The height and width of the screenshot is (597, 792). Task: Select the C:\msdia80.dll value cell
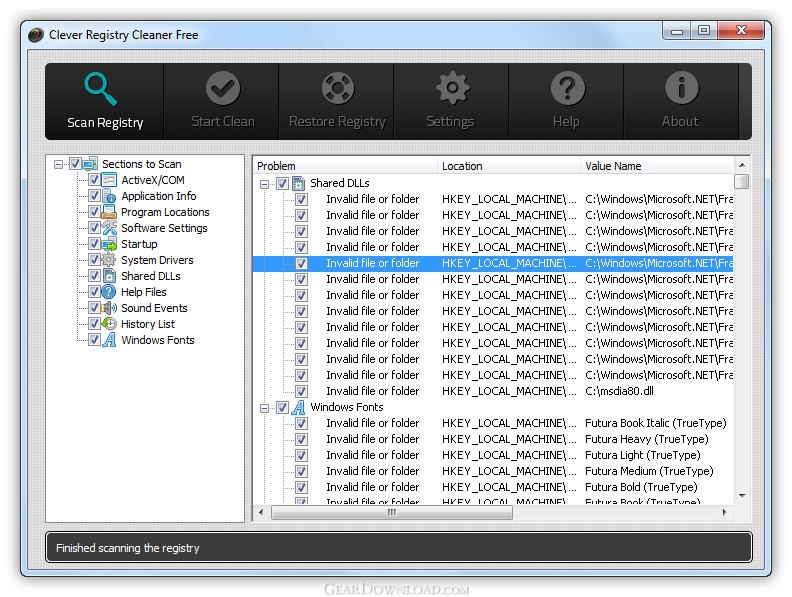click(619, 391)
